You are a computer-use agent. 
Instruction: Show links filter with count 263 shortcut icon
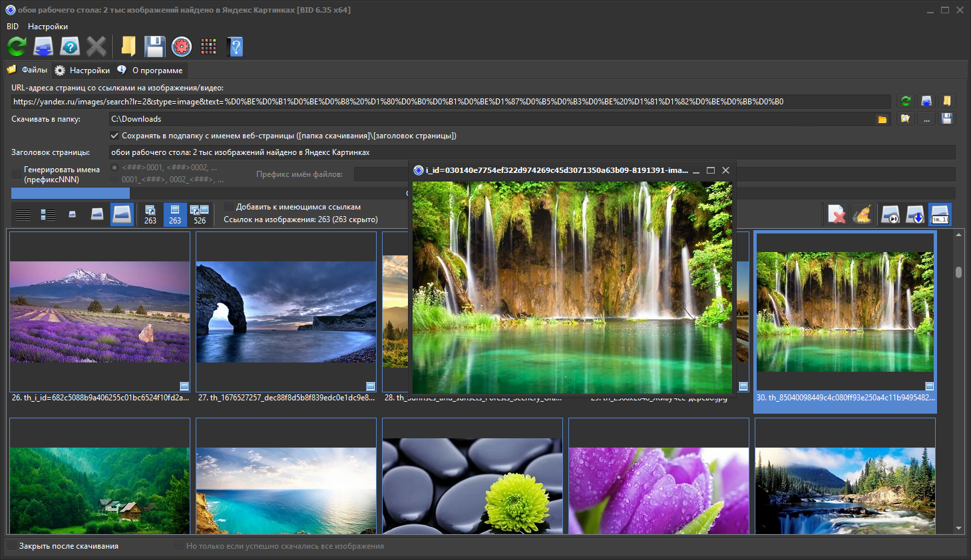pyautogui.click(x=150, y=214)
